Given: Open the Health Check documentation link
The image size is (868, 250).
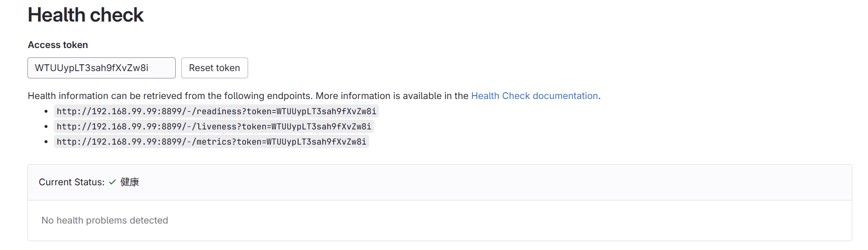Looking at the screenshot, I should (x=534, y=96).
